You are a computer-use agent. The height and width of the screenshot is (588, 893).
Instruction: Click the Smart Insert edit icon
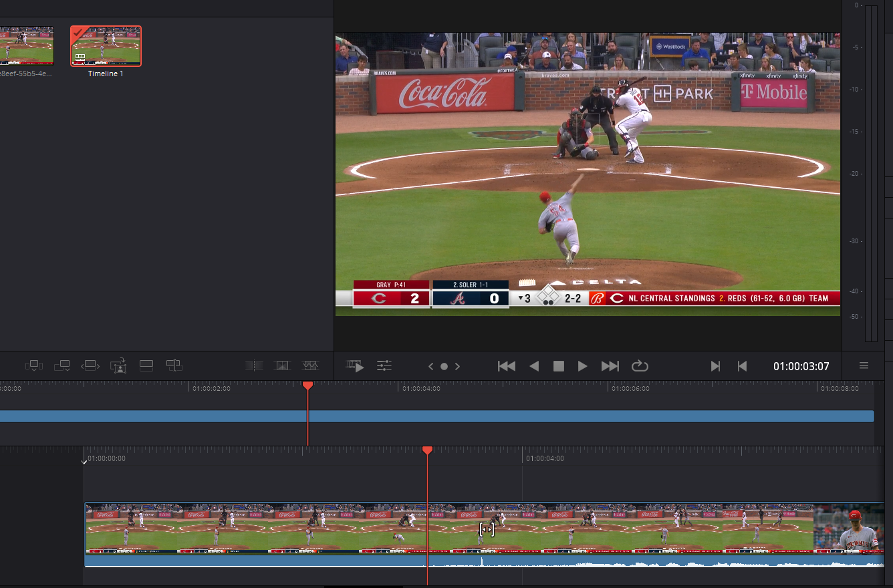[x=34, y=365]
